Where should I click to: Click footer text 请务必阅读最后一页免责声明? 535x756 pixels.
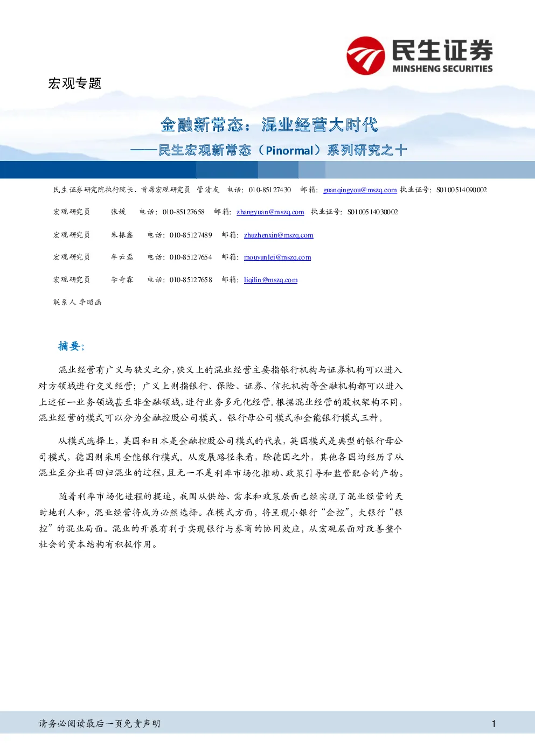point(99,724)
